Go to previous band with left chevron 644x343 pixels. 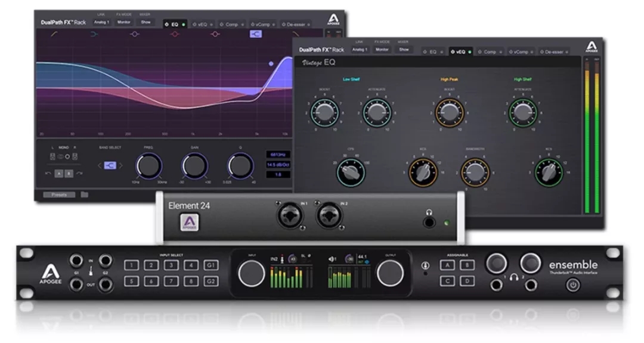pyautogui.click(x=99, y=165)
